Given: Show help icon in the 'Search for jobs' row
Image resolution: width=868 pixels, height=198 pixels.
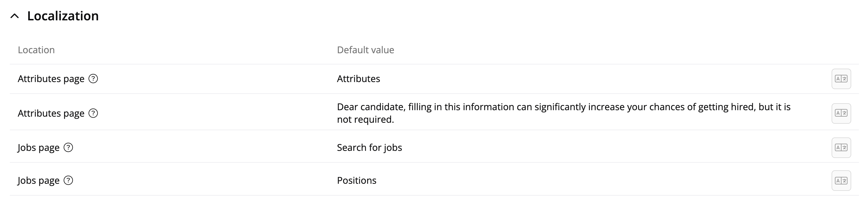Looking at the screenshot, I should click(x=68, y=147).
